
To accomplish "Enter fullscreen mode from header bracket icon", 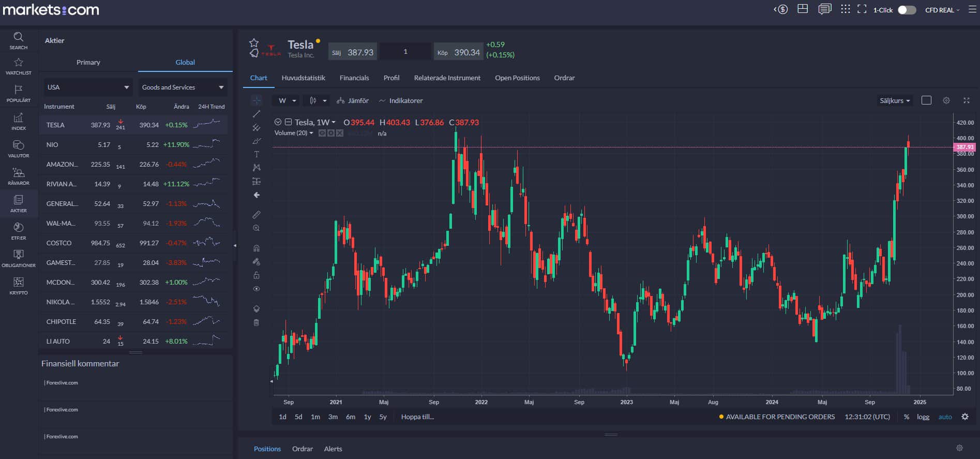I will pos(862,9).
